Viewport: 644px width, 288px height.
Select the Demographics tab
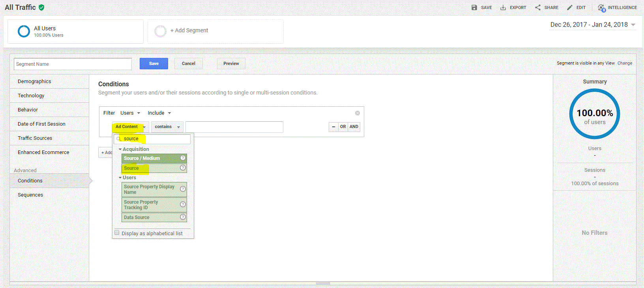(x=34, y=82)
